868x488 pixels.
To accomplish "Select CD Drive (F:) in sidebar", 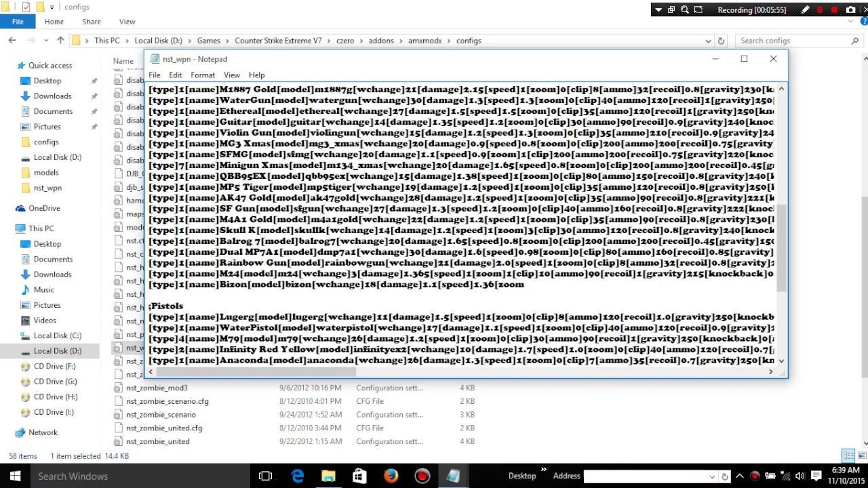I will [55, 366].
